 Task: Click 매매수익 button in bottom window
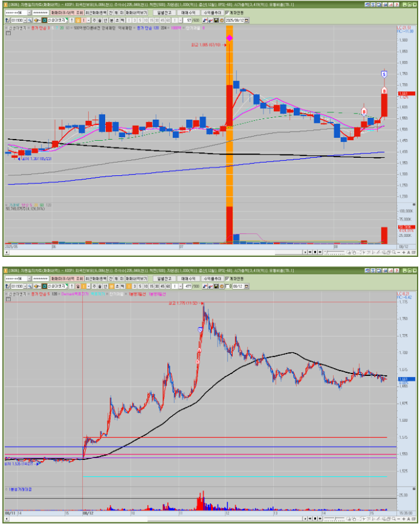tap(188, 279)
